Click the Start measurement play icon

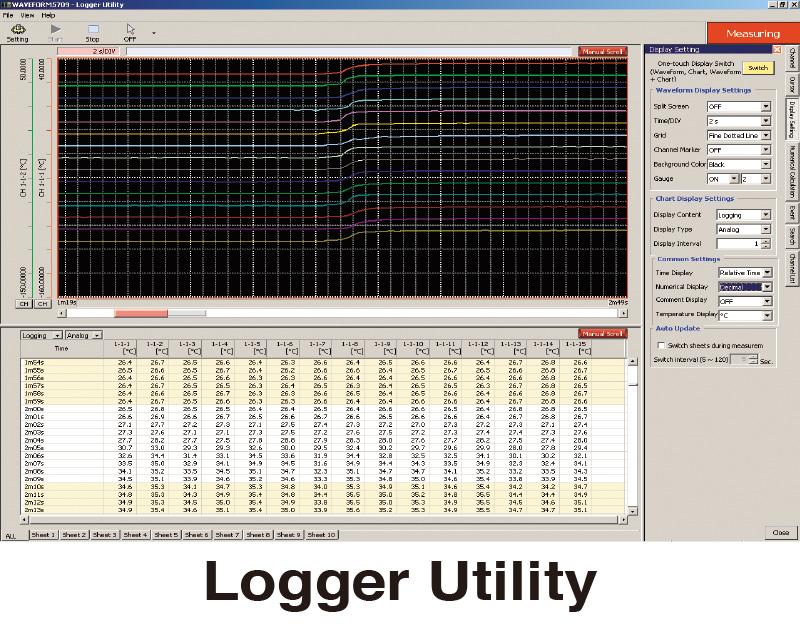(55, 31)
